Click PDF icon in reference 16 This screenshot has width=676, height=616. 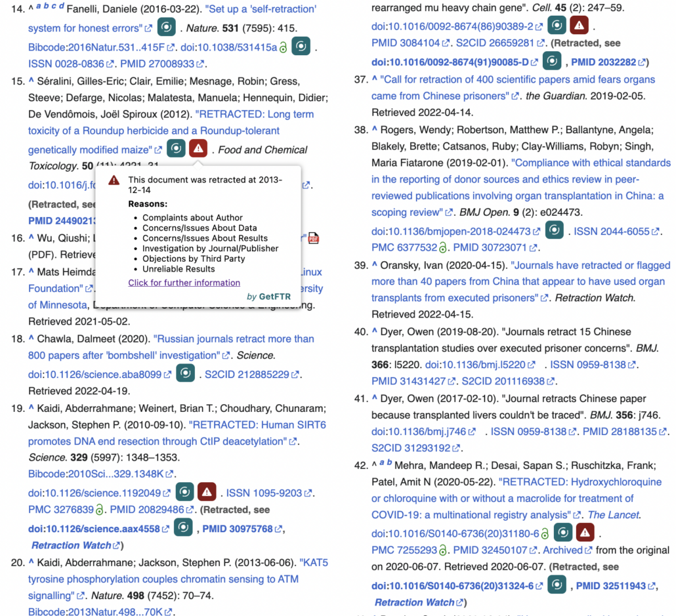point(314,238)
